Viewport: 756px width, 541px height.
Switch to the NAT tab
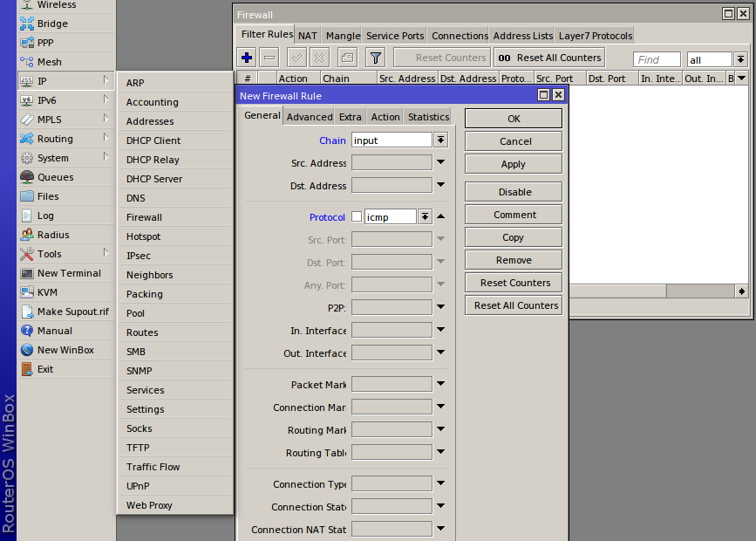pyautogui.click(x=307, y=36)
